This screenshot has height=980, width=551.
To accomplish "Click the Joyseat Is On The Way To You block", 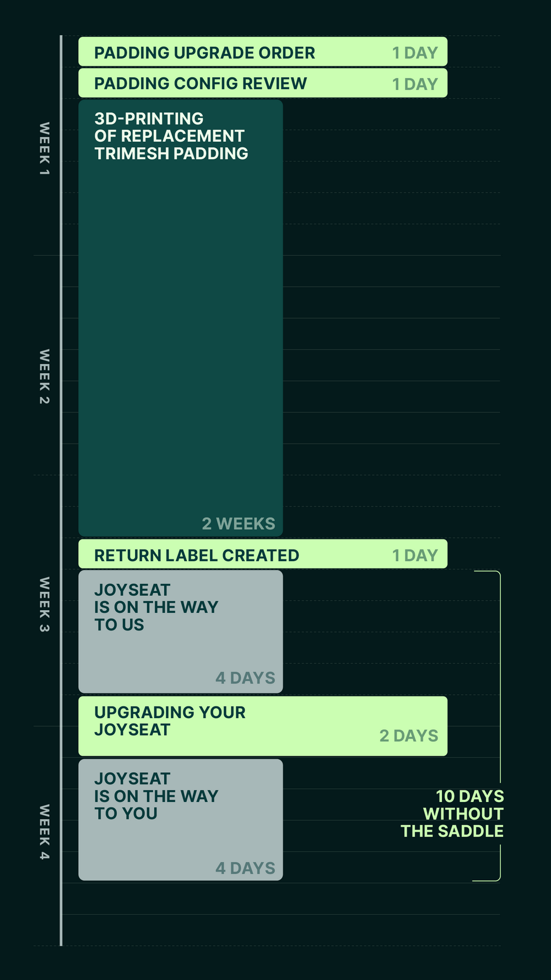I will point(181,820).
